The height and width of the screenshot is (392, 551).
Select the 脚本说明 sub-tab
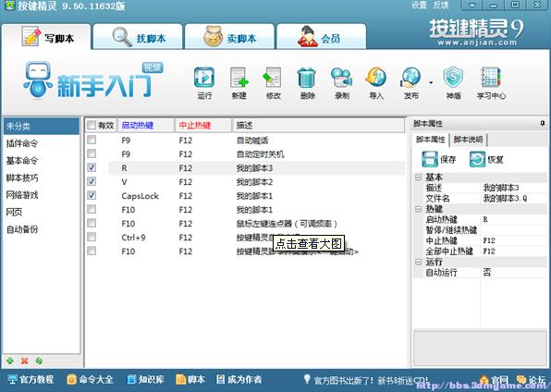[x=468, y=140]
